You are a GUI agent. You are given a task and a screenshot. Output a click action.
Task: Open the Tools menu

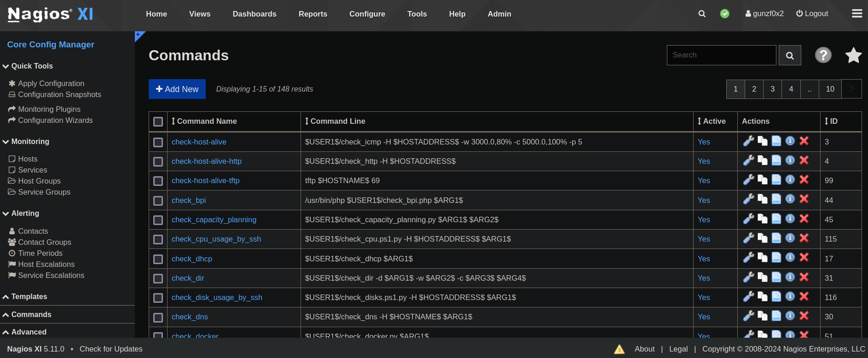[x=417, y=14]
